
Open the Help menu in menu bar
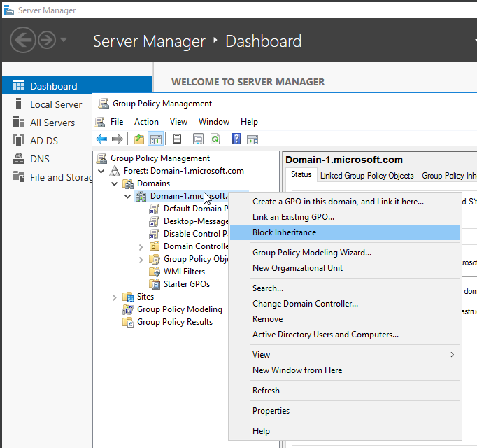[x=249, y=122]
